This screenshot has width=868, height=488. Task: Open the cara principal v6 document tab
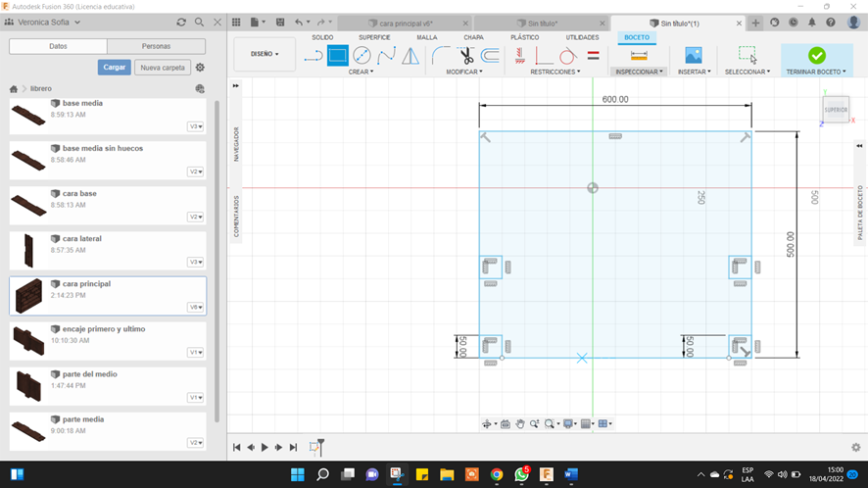[406, 24]
